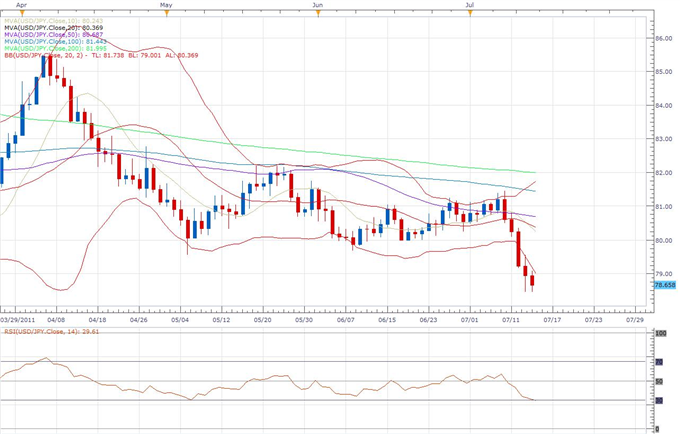Select the MVA 10-period indicator label
Screen dimensions: 680x434
tap(50, 21)
